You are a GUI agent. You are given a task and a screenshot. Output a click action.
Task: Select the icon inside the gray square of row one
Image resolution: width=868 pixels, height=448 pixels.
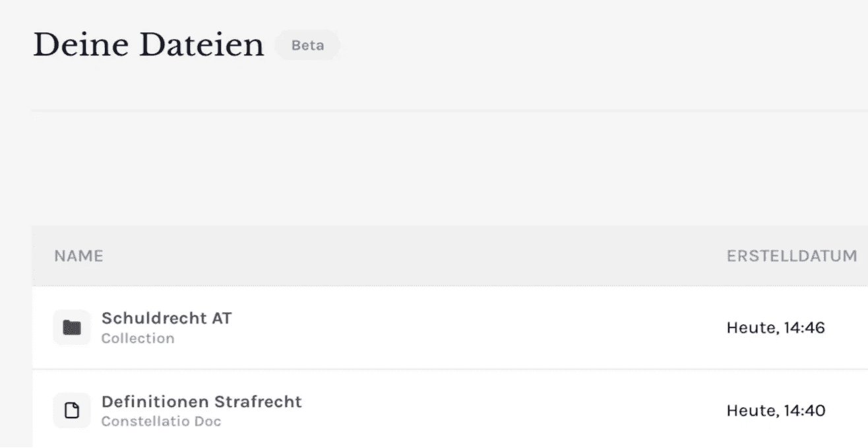click(71, 327)
